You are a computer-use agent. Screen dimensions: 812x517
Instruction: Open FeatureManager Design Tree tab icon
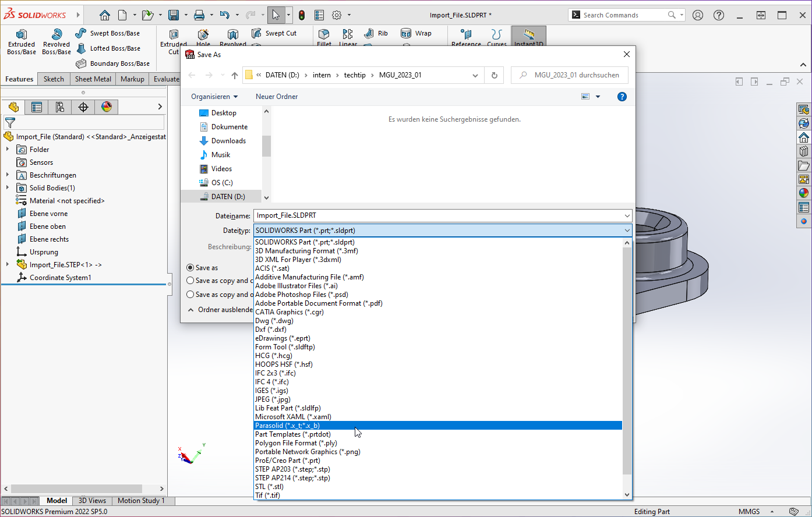tap(14, 107)
